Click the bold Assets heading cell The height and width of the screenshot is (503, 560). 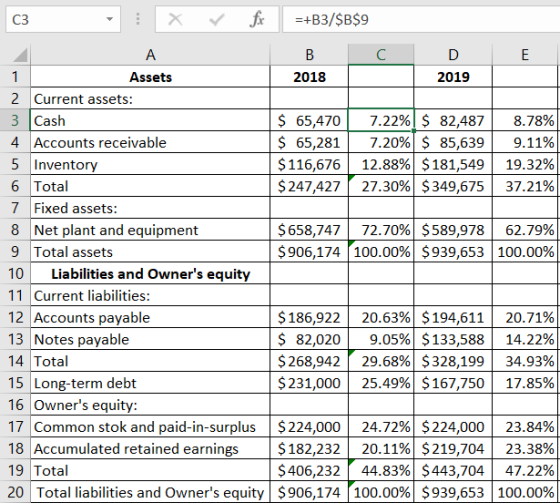click(x=150, y=77)
